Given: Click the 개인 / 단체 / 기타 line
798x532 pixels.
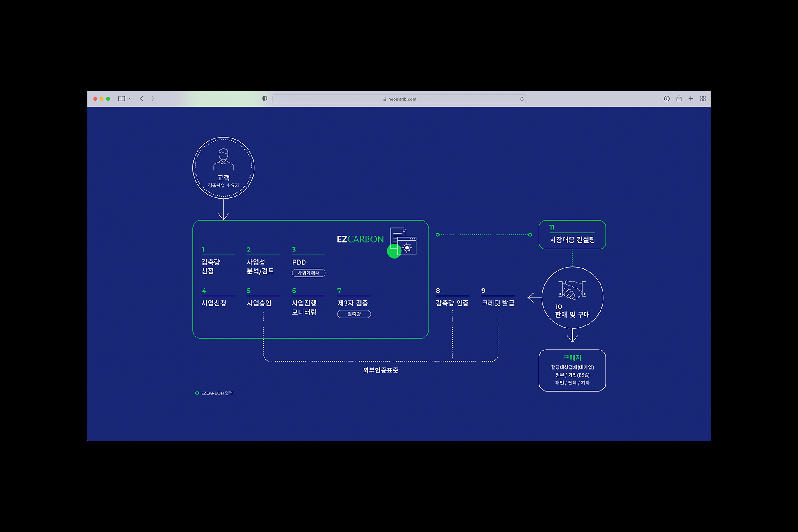Looking at the screenshot, I should [572, 383].
